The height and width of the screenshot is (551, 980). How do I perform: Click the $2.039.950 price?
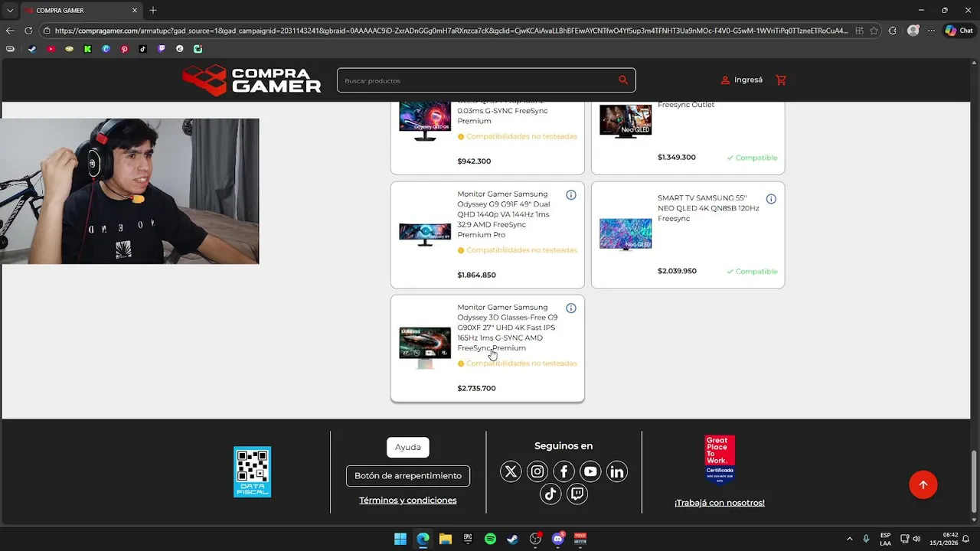pos(677,271)
